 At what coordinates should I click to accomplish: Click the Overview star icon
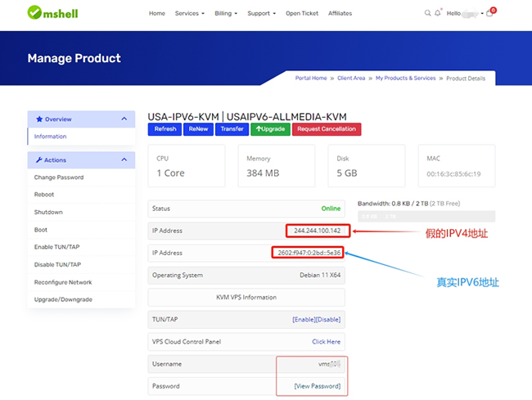tap(39, 119)
